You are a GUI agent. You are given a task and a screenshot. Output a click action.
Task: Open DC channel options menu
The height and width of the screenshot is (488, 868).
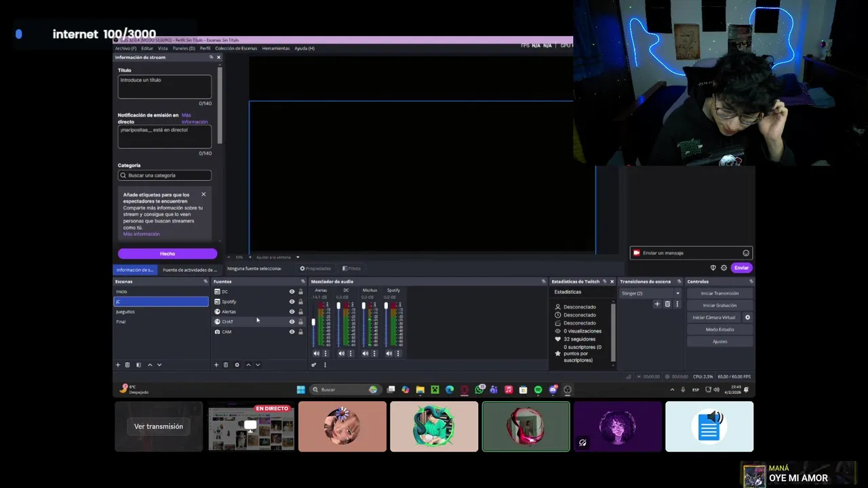[x=350, y=353]
